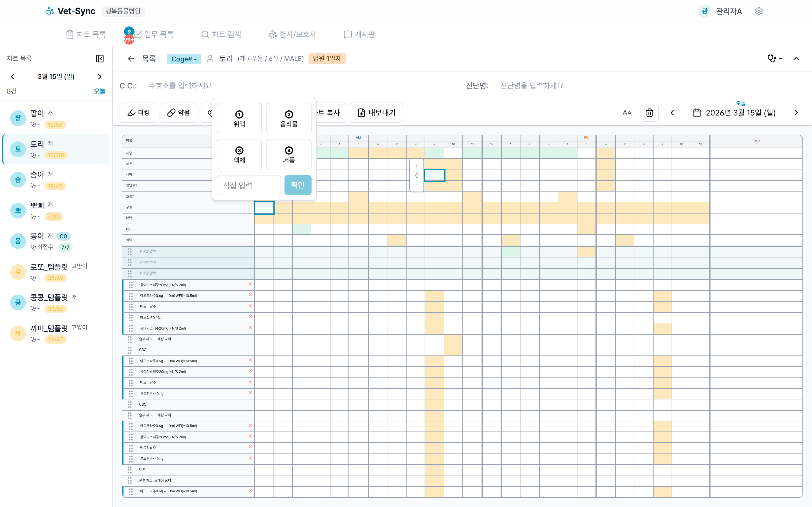The width and height of the screenshot is (812, 507).
Task: Select option 1 위액 in popup
Action: pyautogui.click(x=239, y=119)
